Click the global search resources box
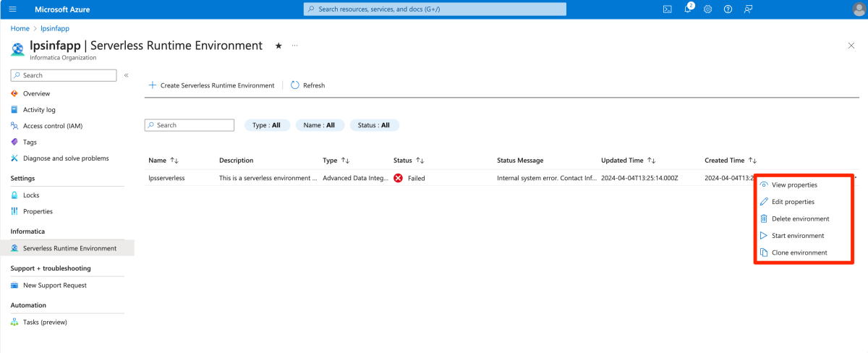 pos(435,9)
